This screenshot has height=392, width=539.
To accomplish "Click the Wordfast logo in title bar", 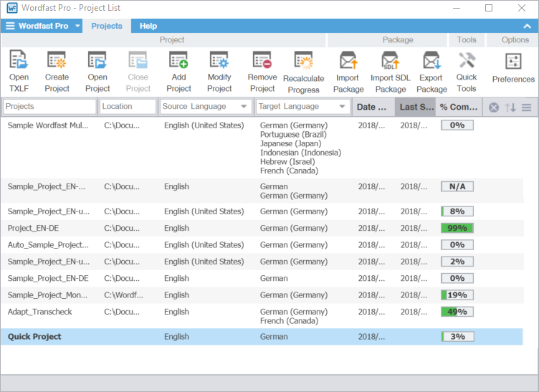I will point(11,8).
